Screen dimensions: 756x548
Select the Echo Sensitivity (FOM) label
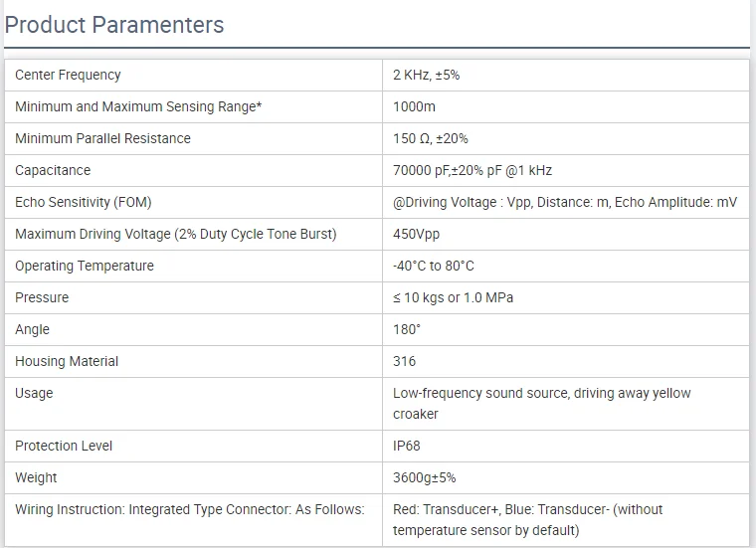click(84, 202)
